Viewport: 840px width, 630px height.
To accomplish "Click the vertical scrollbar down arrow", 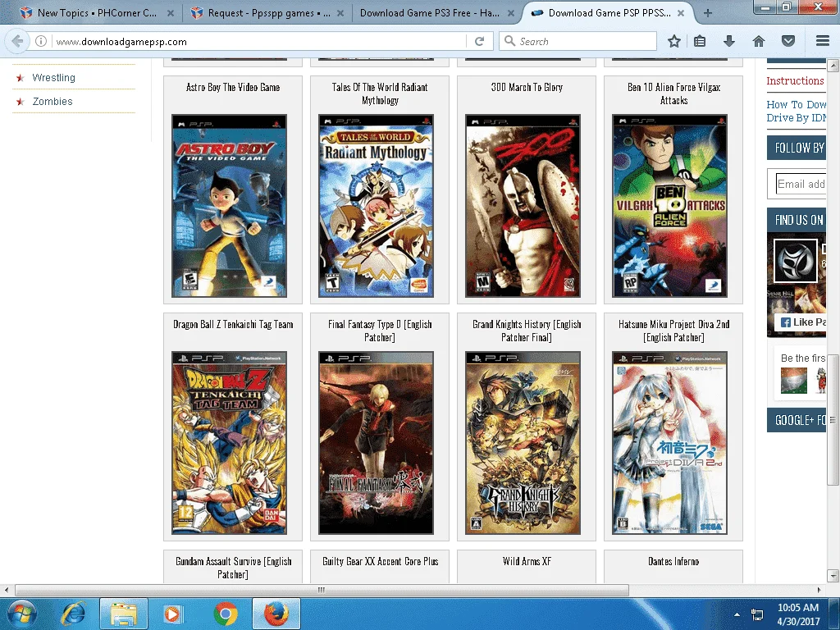I will 833,577.
